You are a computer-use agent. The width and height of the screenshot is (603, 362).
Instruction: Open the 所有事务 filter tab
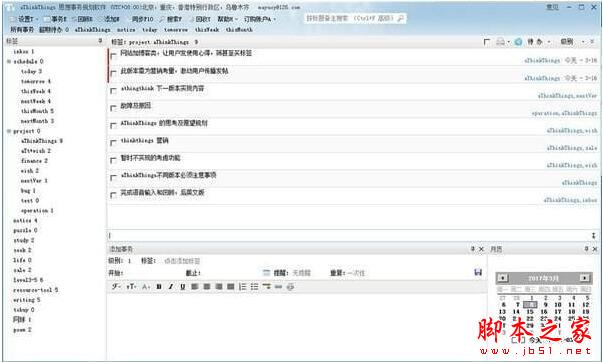coord(22,29)
